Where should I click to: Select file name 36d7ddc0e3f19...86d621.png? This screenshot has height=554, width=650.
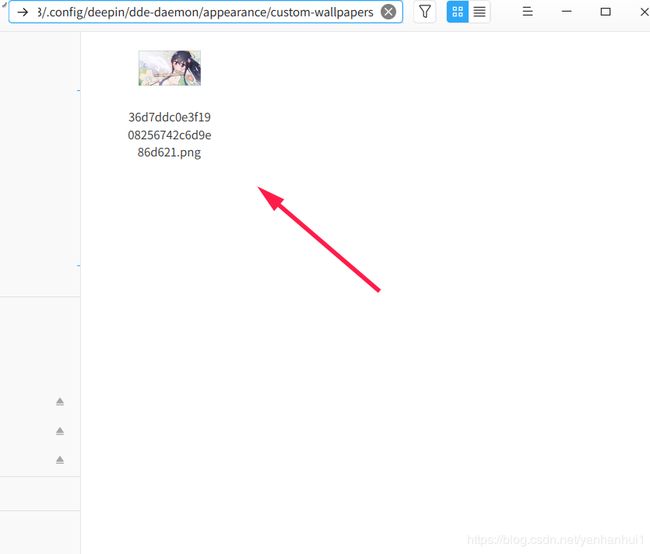169,135
